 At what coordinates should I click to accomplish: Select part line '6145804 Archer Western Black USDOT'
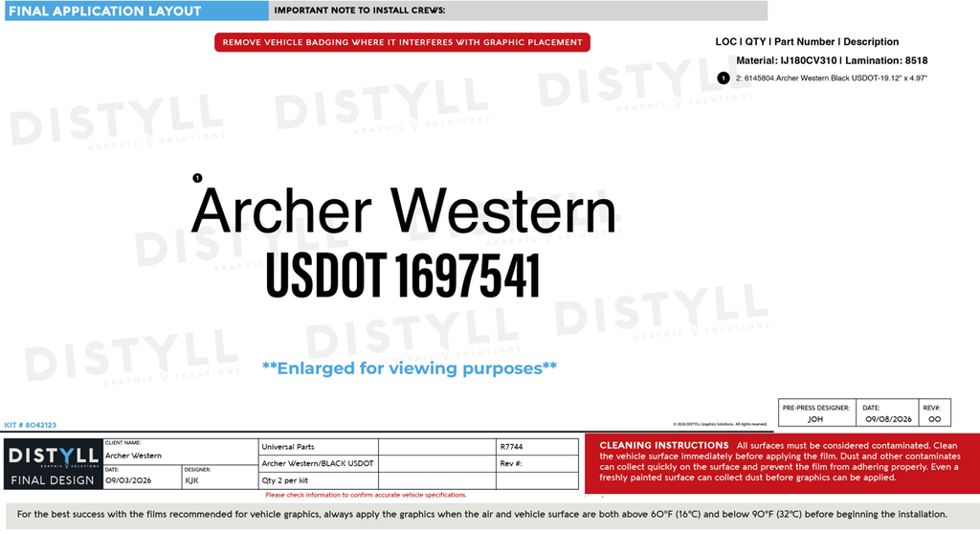click(832, 78)
